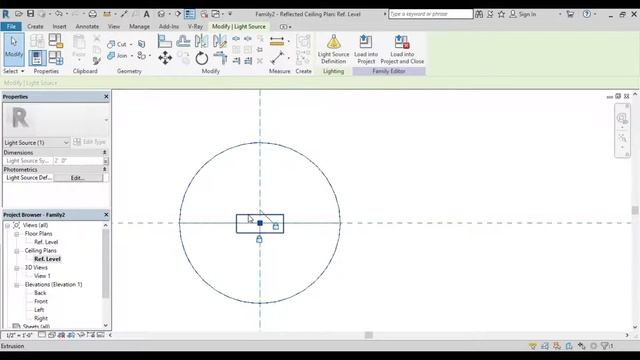The height and width of the screenshot is (360, 640).
Task: Open the Cut dropdown arrow
Action: 131,44
